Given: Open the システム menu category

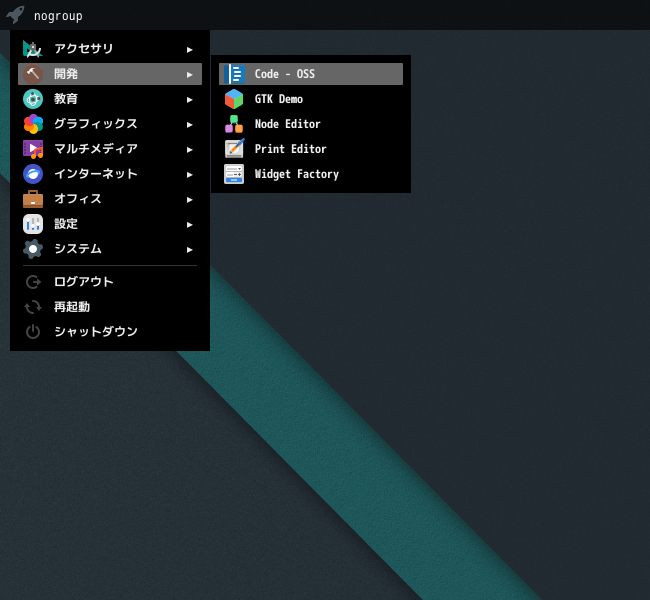Looking at the screenshot, I should point(110,249).
